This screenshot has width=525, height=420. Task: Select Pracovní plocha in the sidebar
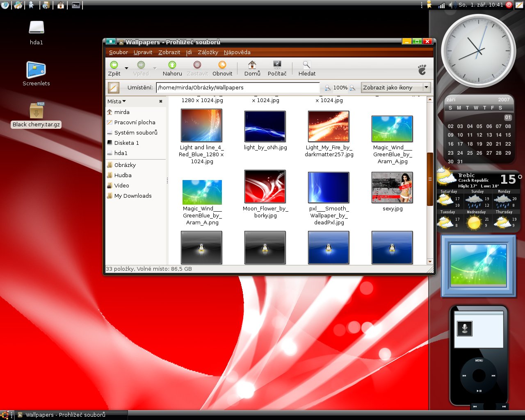(x=136, y=122)
